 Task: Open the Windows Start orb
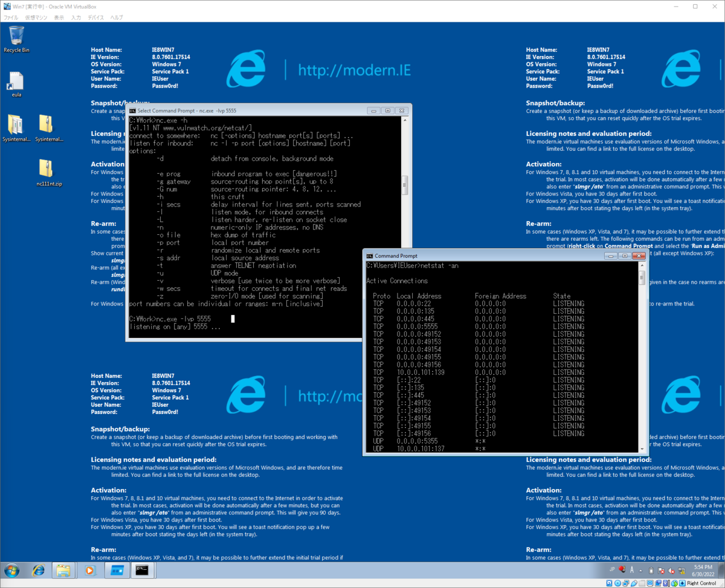(11, 570)
